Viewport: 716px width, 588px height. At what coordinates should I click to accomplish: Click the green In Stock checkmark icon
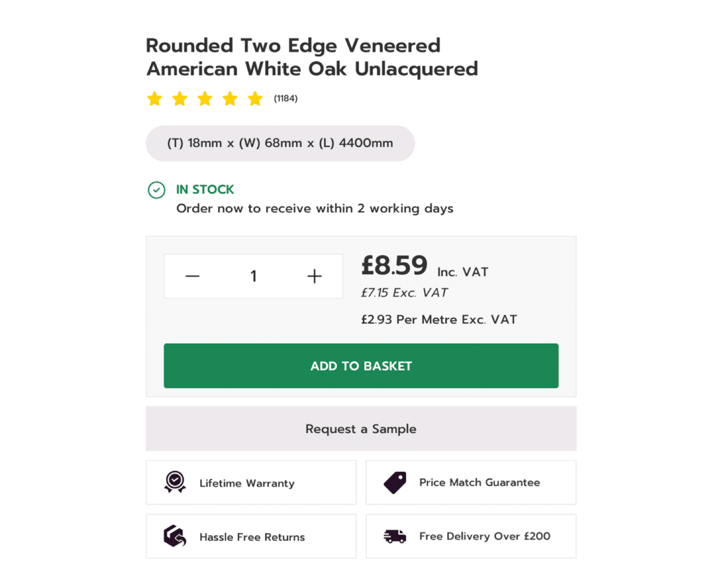click(156, 190)
